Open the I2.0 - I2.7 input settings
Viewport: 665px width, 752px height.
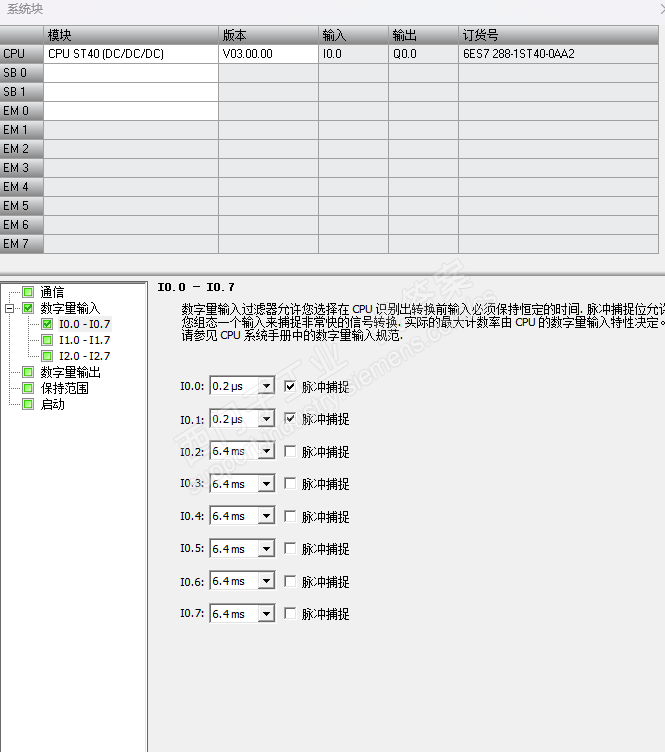point(84,356)
